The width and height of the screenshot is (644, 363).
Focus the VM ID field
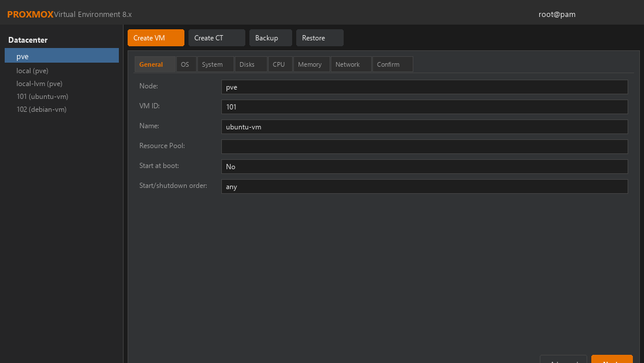click(424, 107)
